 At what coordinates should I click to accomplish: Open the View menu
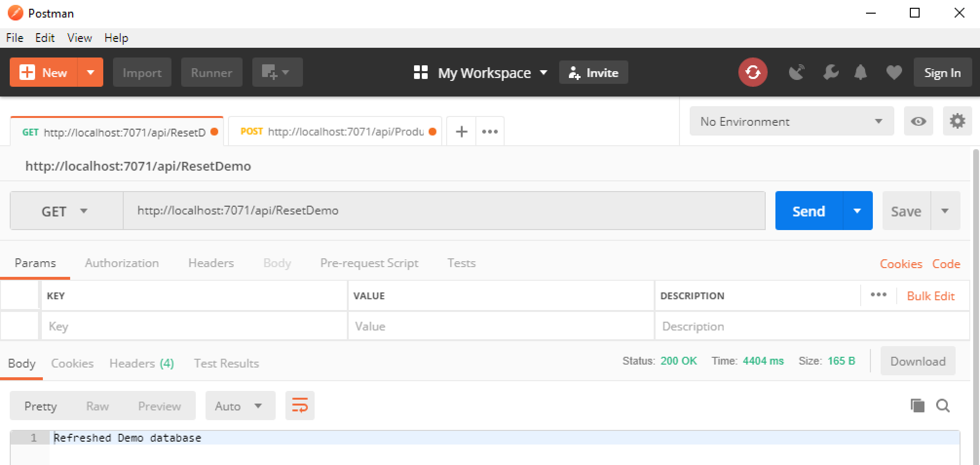click(79, 38)
